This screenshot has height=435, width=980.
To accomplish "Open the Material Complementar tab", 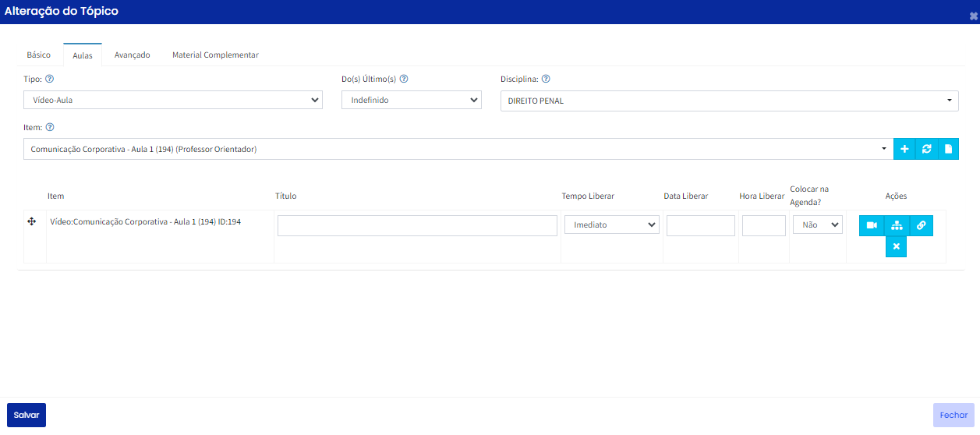I will 215,55.
